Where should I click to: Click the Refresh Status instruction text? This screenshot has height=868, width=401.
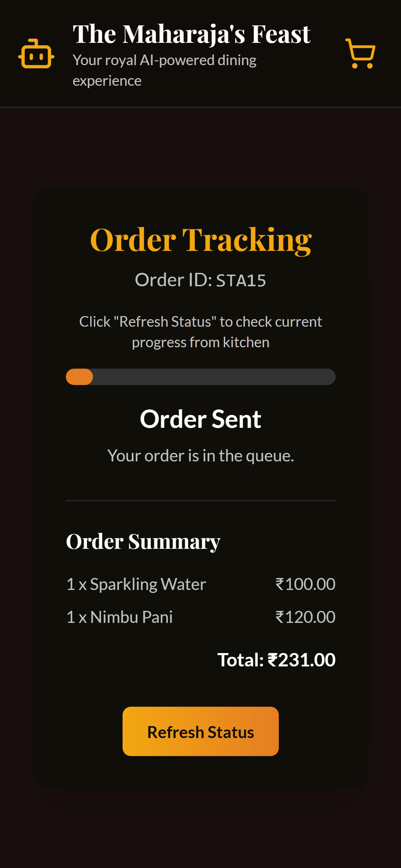(200, 332)
